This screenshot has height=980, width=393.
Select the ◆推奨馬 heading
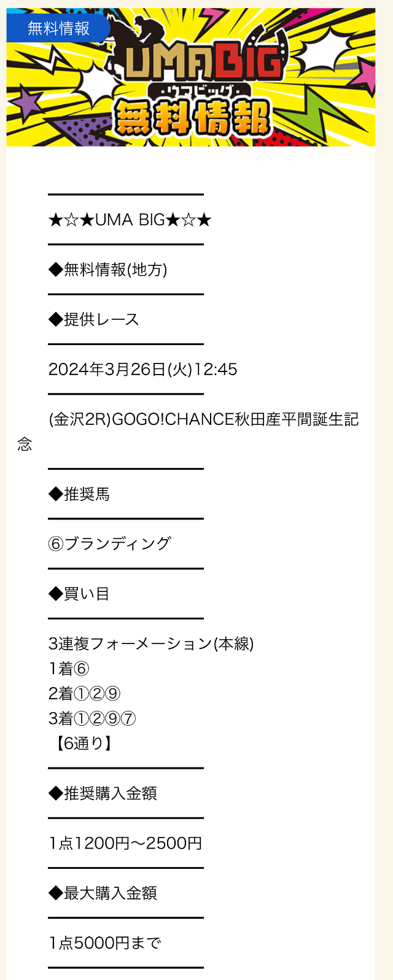79,494
